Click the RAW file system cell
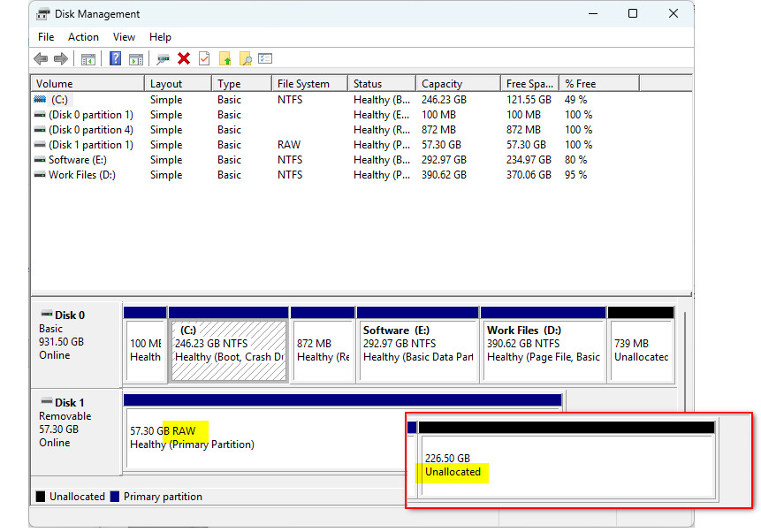The width and height of the screenshot is (761, 532). coord(289,145)
